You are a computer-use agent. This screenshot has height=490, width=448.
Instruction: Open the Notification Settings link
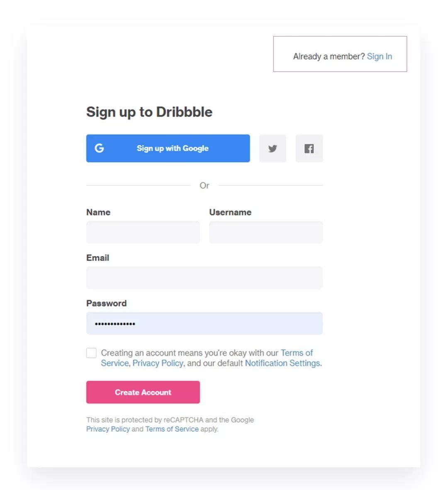282,363
